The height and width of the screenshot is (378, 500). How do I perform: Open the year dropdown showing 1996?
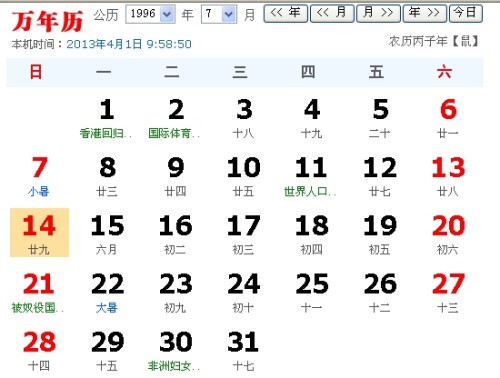(150, 14)
